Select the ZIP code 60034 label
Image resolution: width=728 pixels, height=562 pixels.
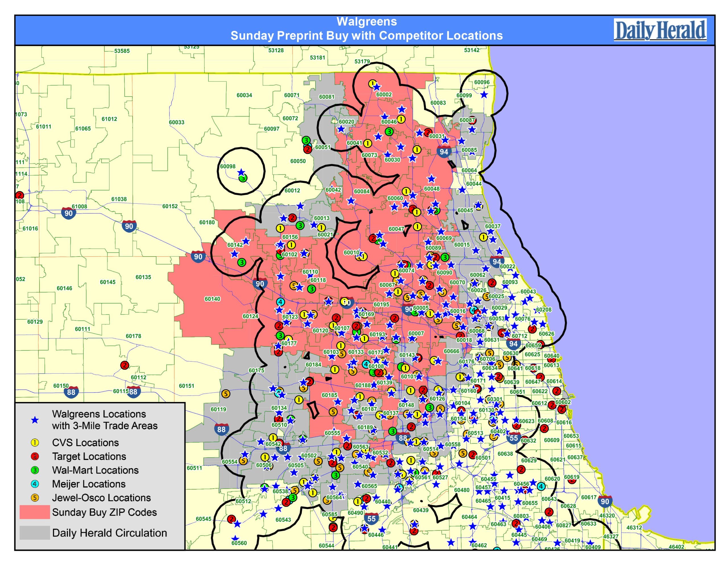(244, 95)
